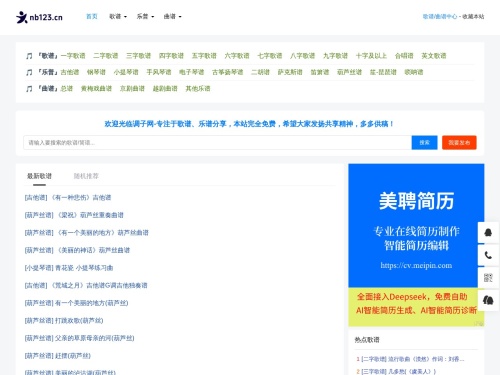The height and width of the screenshot is (375, 500).
Task: Open 《有一个美丽的地方》葫芦丝曲谱 entry
Action: click(x=87, y=233)
